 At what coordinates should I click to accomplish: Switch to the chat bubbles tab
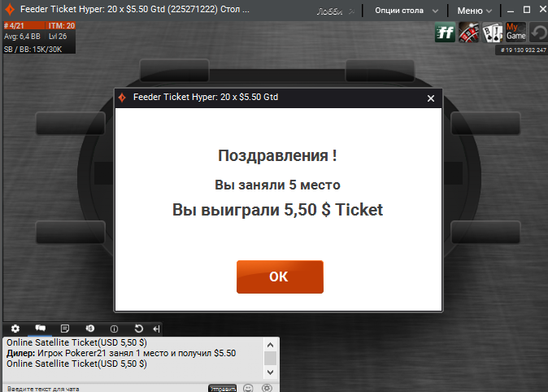tap(40, 329)
